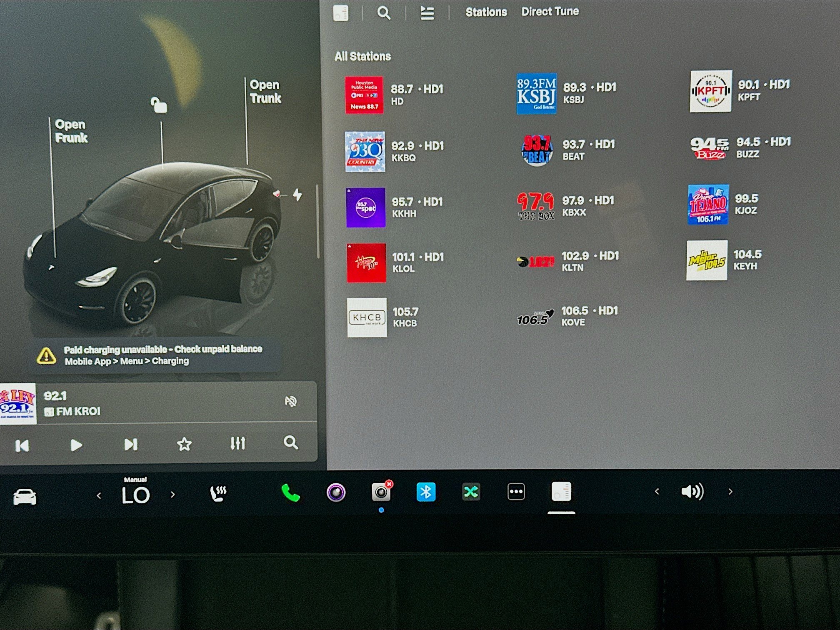Click the All Stations heading
Image resolution: width=840 pixels, height=630 pixels.
[x=362, y=56]
